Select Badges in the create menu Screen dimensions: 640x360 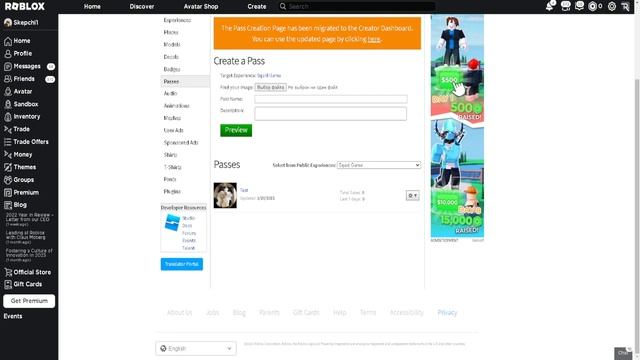(x=172, y=69)
